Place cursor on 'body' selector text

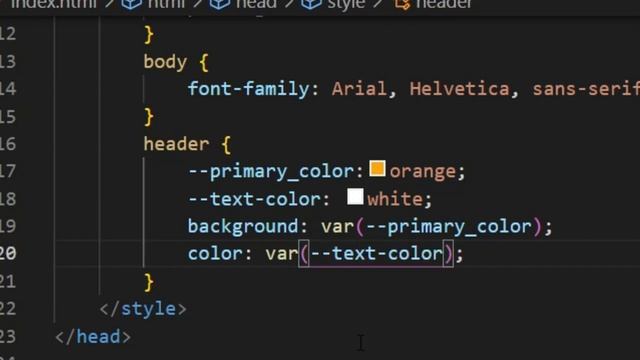pyautogui.click(x=165, y=62)
